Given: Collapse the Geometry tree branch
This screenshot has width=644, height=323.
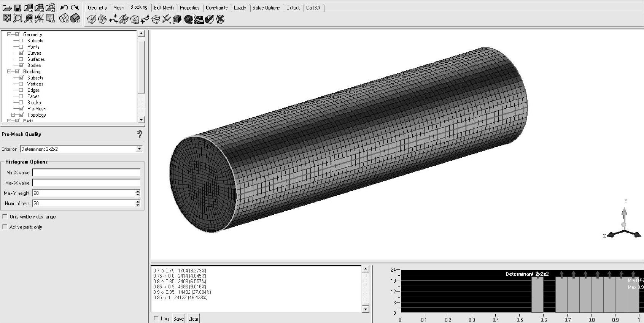Looking at the screenshot, I should [9, 34].
